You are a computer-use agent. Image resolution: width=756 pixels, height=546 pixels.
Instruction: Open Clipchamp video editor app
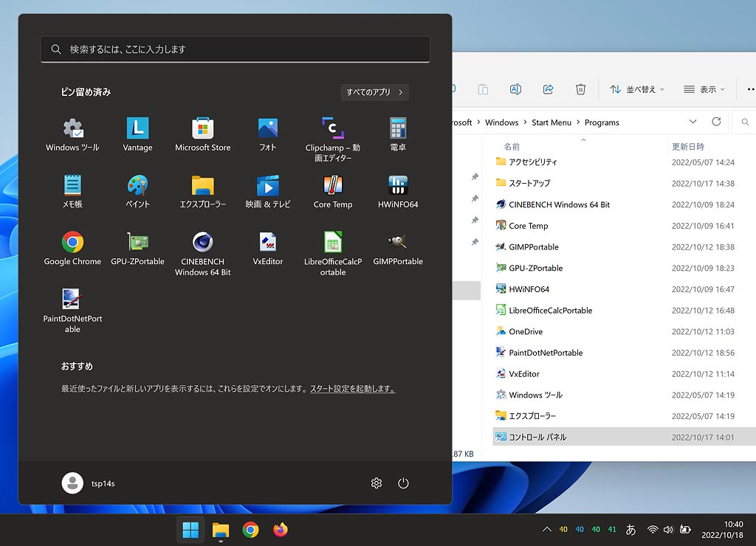pyautogui.click(x=333, y=138)
